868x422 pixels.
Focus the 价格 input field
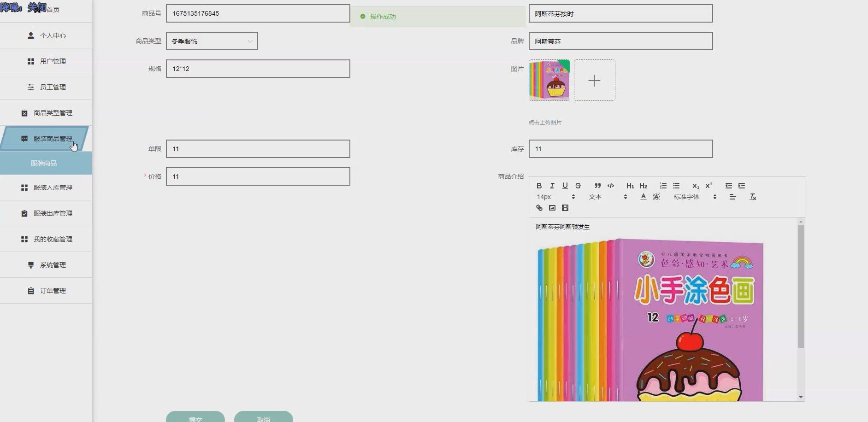[258, 176]
